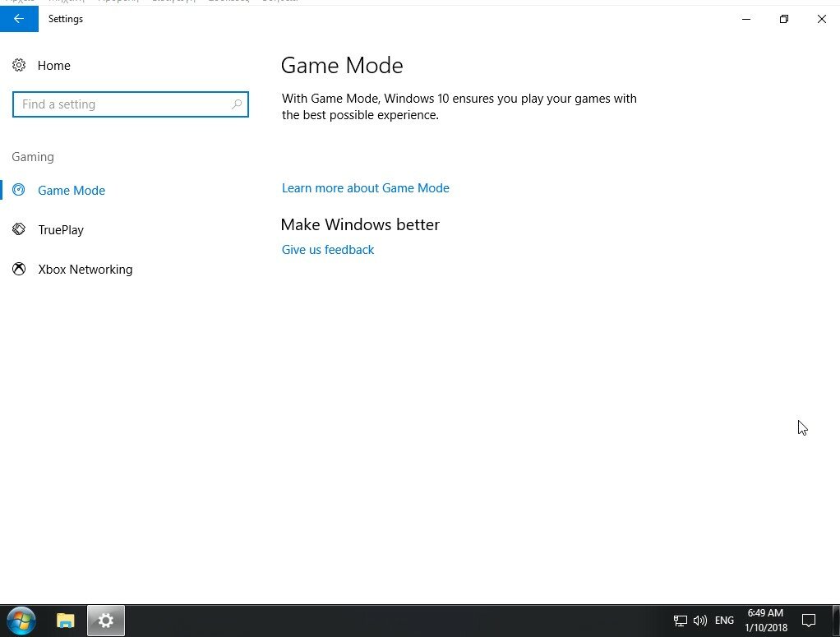Screen dimensions: 840x637
Task: Focus the Find a setting search box
Action: pos(130,104)
